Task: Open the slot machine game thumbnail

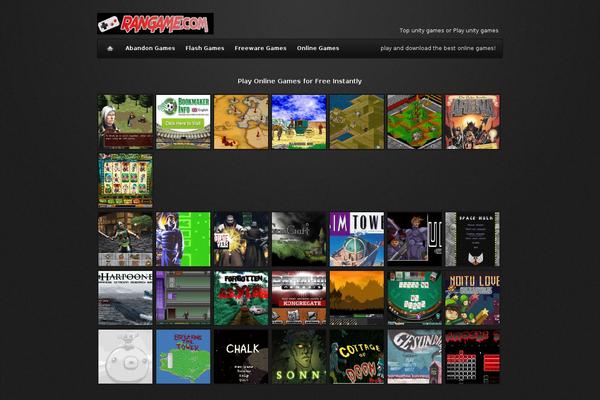Action: tap(126, 181)
